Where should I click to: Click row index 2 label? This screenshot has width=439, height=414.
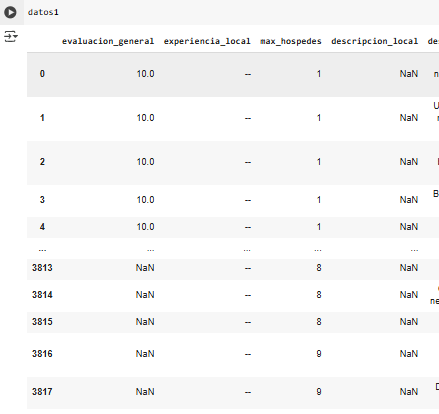pyautogui.click(x=42, y=162)
